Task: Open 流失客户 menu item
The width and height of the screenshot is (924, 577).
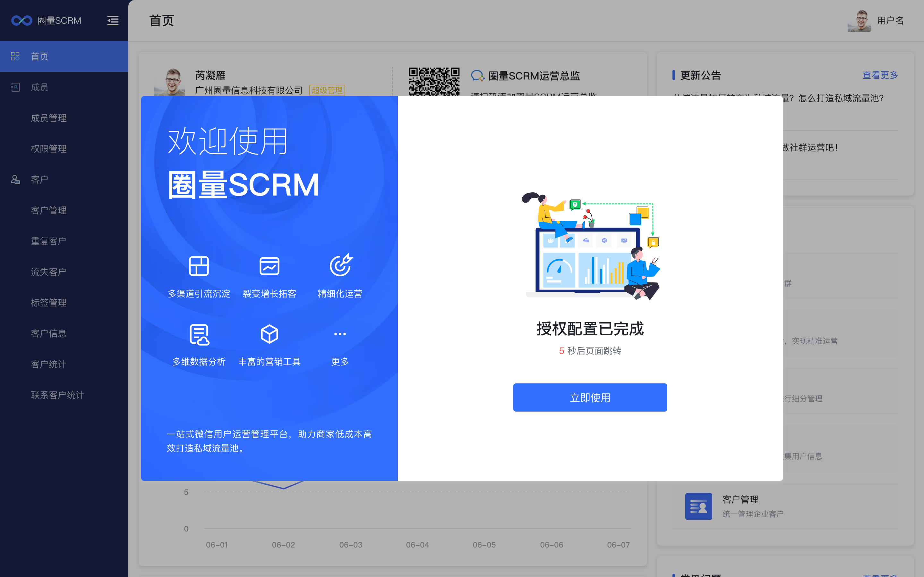Action: click(x=49, y=272)
